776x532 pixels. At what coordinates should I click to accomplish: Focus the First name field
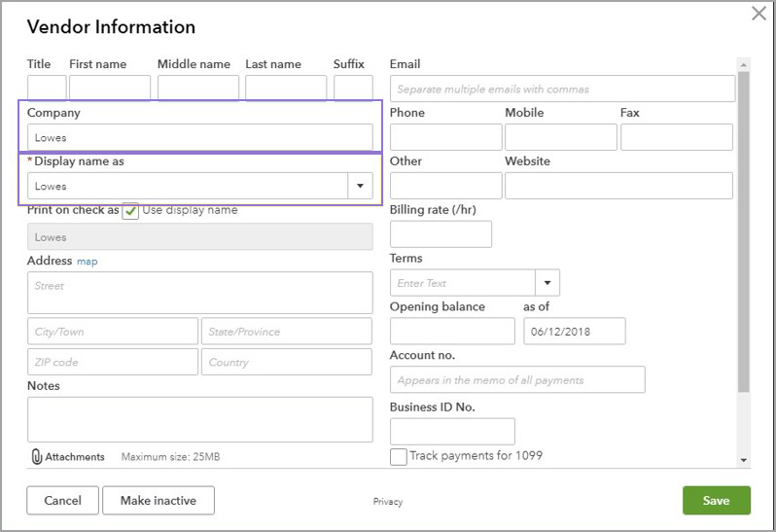click(110, 88)
